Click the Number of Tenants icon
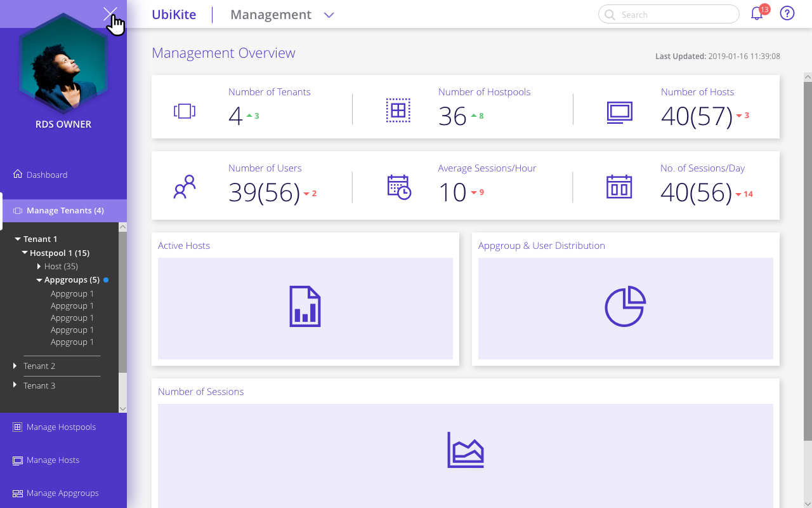Viewport: 812px width, 508px height. pyautogui.click(x=185, y=111)
